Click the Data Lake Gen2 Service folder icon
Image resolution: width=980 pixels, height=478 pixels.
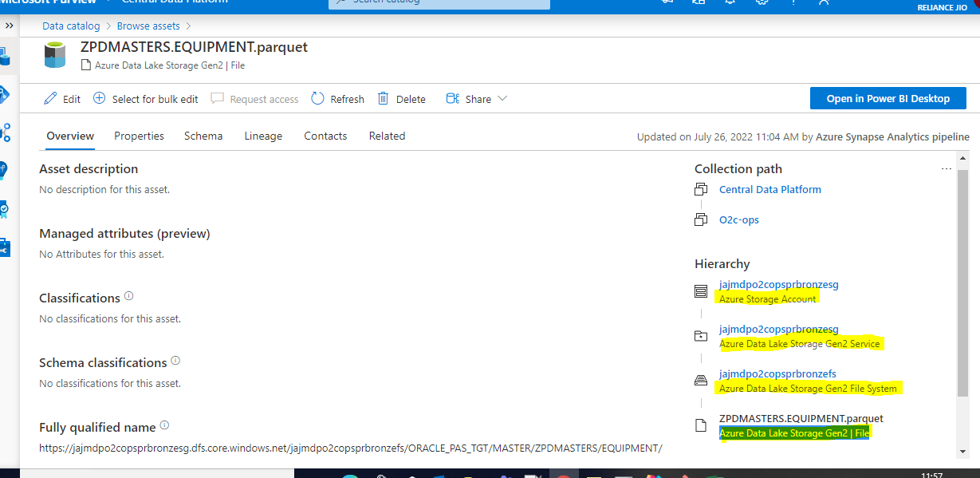(x=701, y=337)
